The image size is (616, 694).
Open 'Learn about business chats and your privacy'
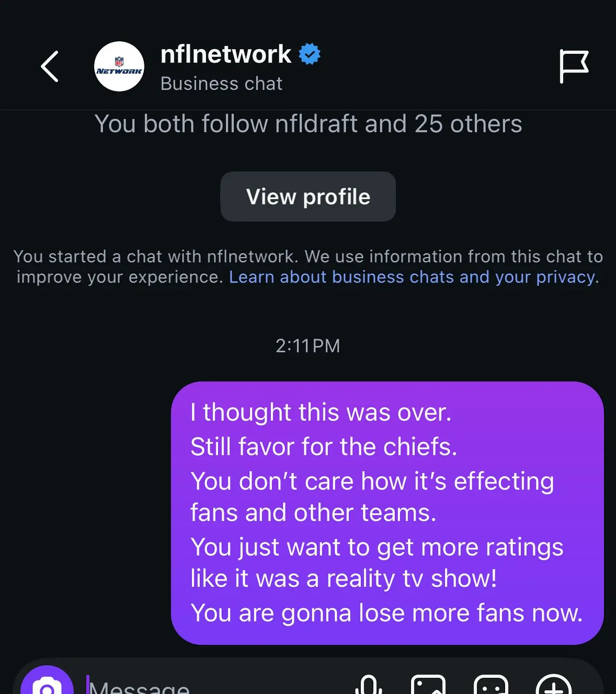click(x=414, y=277)
